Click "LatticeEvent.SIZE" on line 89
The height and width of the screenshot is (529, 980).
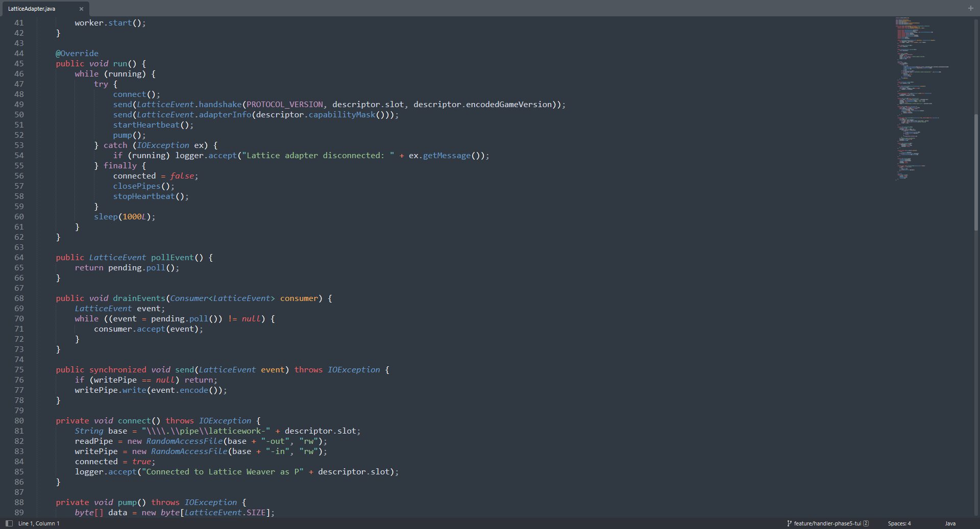click(225, 513)
